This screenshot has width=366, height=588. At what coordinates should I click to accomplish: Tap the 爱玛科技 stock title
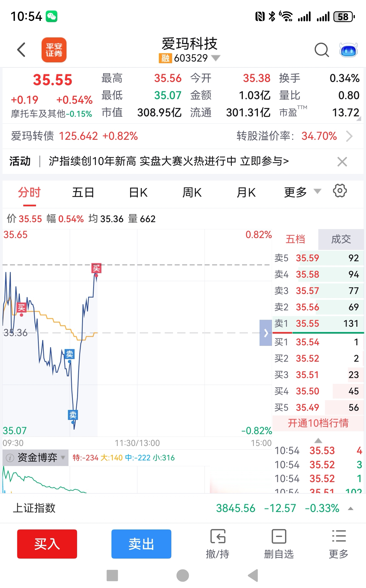click(190, 44)
